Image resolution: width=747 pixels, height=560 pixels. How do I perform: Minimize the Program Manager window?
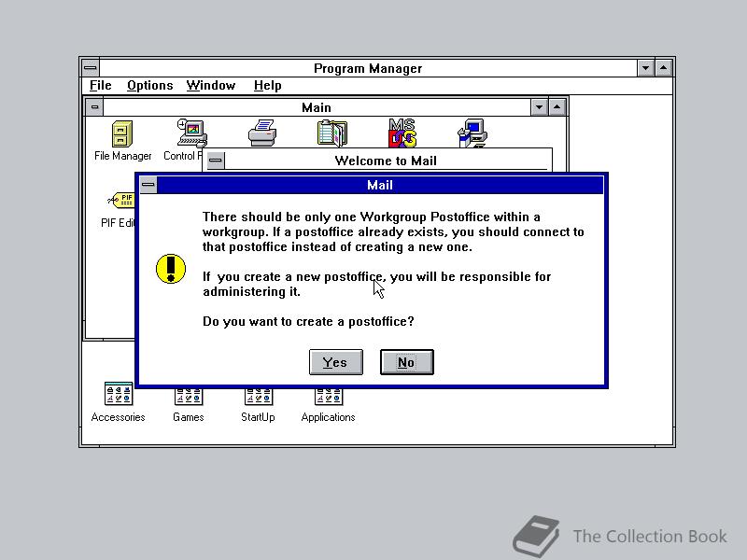[645, 68]
